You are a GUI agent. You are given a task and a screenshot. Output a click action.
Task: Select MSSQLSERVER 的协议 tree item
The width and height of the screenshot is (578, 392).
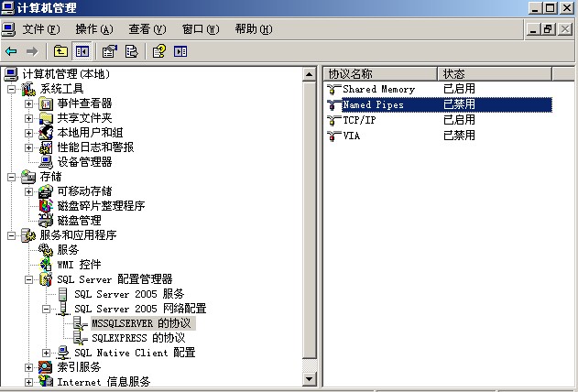[x=142, y=323]
